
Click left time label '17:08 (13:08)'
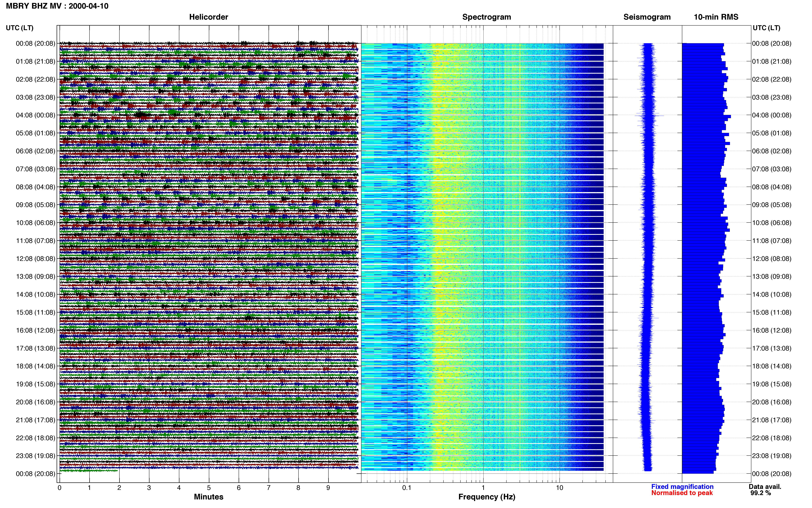pyautogui.click(x=36, y=348)
